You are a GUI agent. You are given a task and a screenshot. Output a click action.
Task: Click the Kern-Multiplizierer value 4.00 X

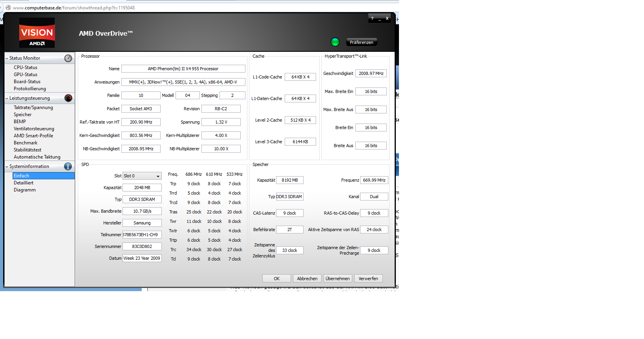[x=221, y=135]
